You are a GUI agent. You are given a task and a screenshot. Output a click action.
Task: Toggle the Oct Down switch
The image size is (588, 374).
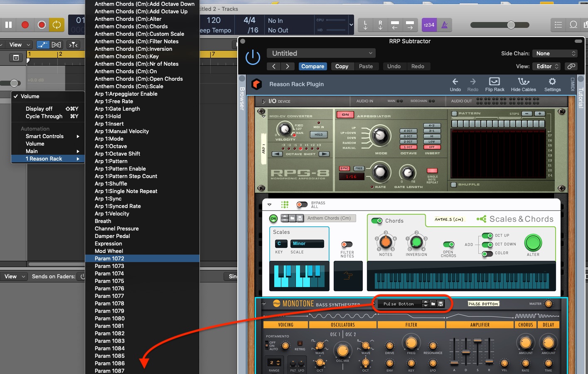point(487,244)
